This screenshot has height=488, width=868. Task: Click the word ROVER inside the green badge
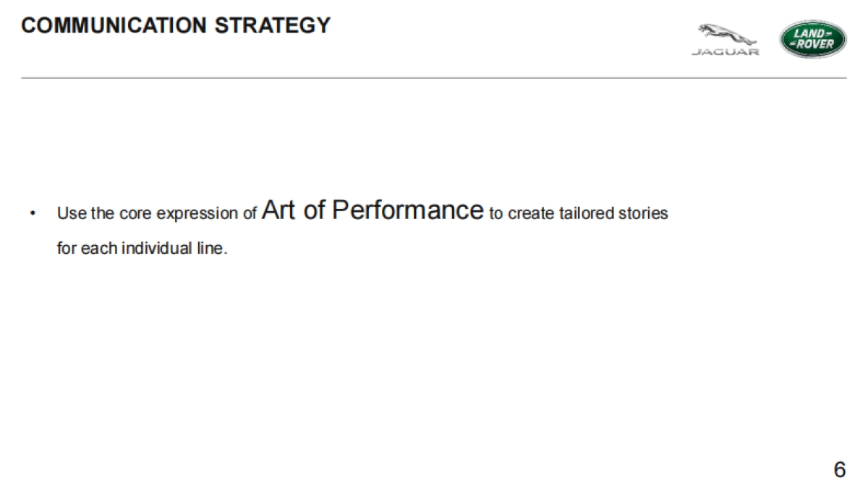click(814, 44)
